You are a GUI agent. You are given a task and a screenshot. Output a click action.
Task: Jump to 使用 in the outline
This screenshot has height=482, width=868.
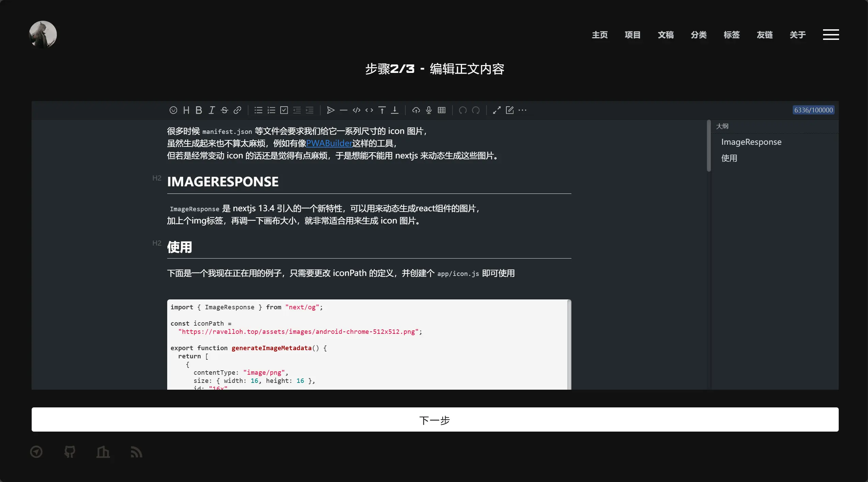pyautogui.click(x=729, y=158)
